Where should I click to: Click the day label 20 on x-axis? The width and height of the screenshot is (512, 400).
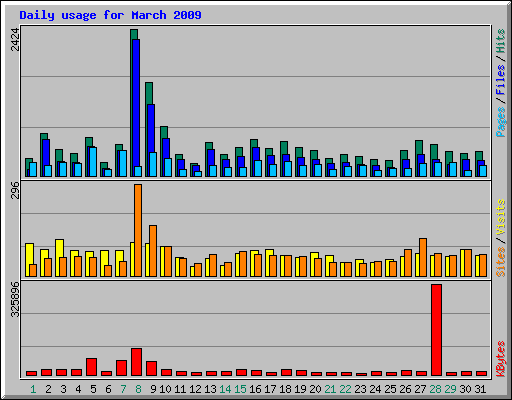coord(315,389)
